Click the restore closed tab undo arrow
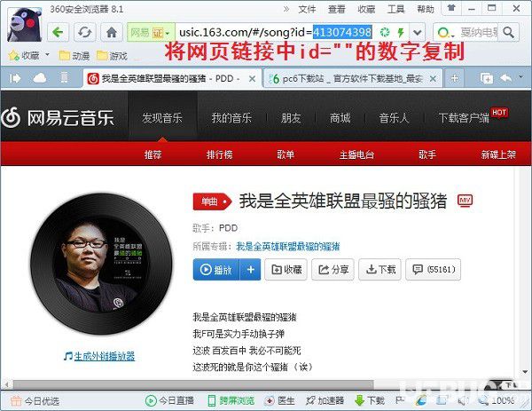Screen dimensions: 532x411 [x=506, y=78]
